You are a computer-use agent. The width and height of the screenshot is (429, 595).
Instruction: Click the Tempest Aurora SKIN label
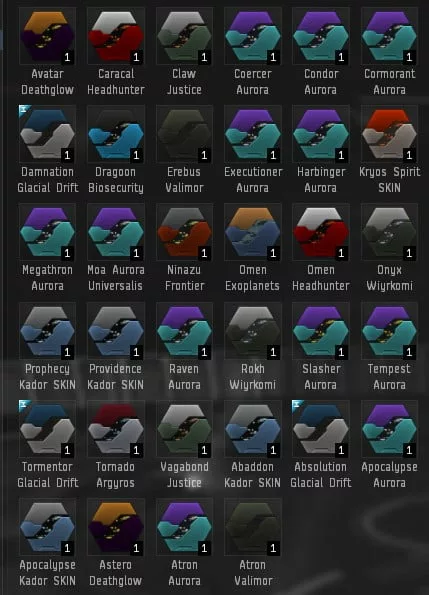point(389,376)
